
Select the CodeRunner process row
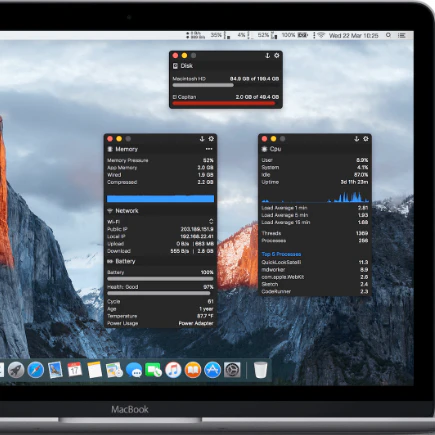click(x=315, y=292)
